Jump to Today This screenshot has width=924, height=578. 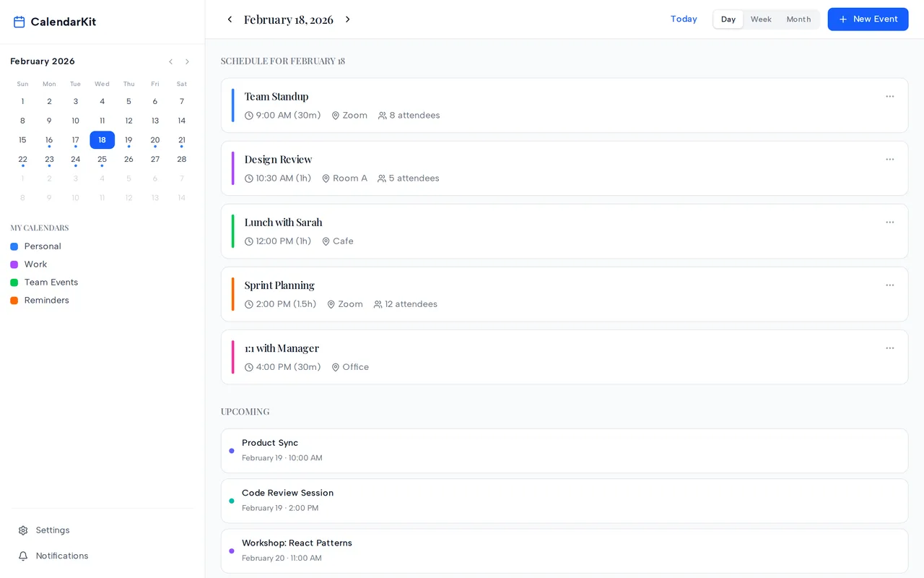point(684,20)
